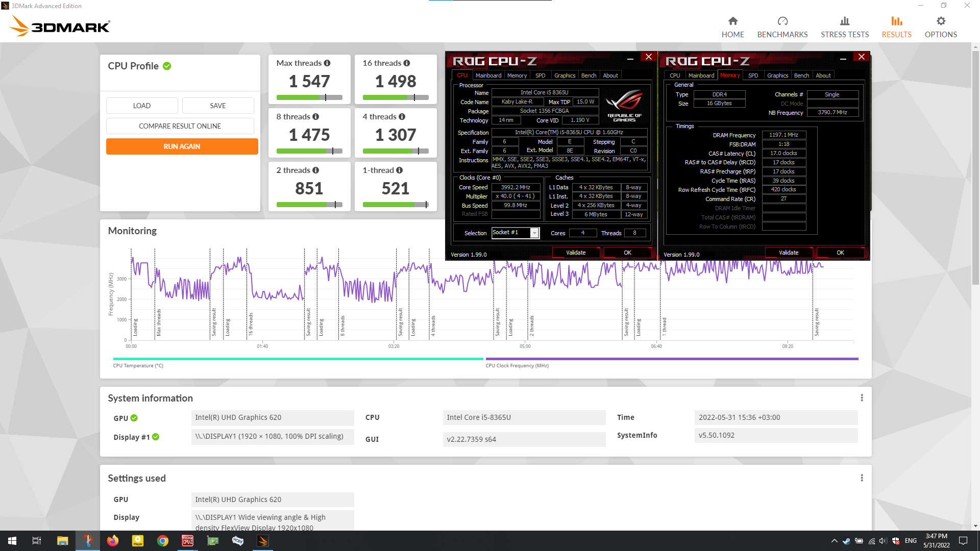Click the green check next to CPU Profile

[167, 66]
